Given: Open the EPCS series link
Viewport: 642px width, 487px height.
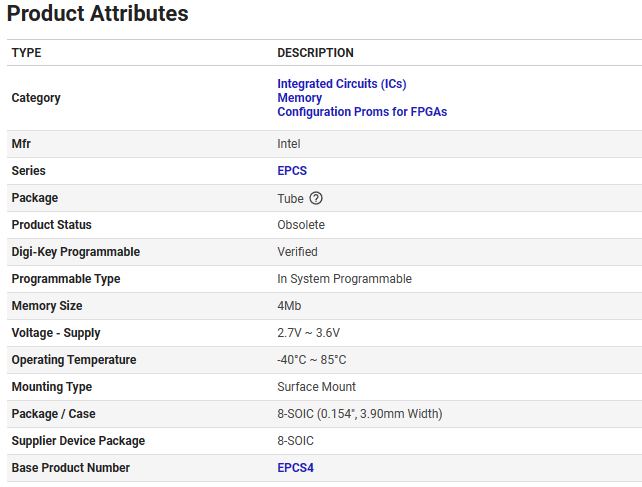Looking at the screenshot, I should click(291, 171).
